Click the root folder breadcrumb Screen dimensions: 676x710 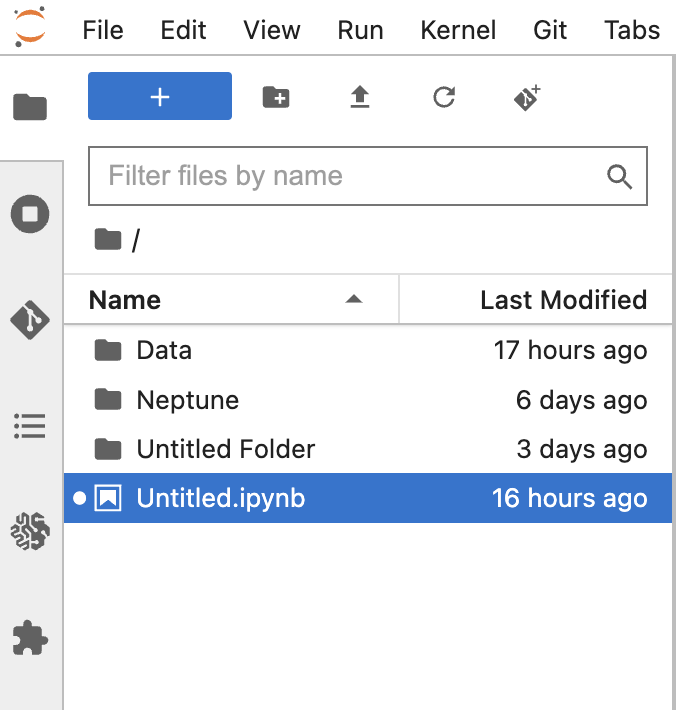(x=107, y=240)
